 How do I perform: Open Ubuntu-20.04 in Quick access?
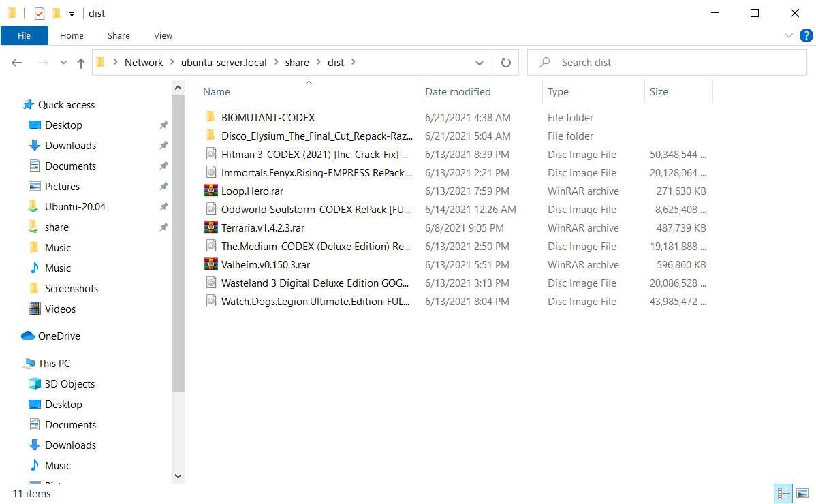coord(75,207)
